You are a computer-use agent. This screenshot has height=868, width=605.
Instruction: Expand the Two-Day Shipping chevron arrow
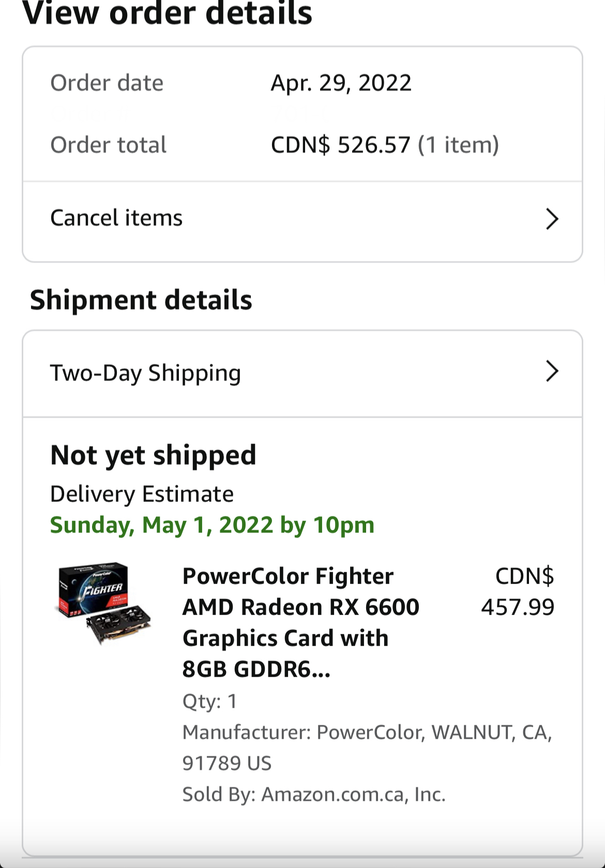click(x=552, y=371)
